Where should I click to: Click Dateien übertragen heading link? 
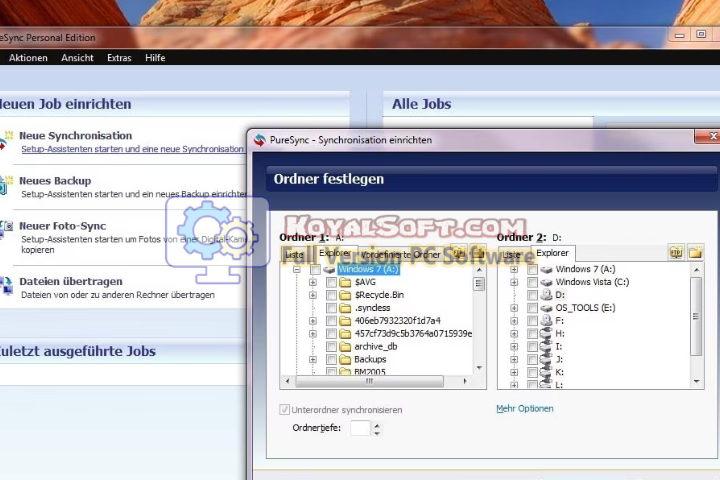[71, 281]
